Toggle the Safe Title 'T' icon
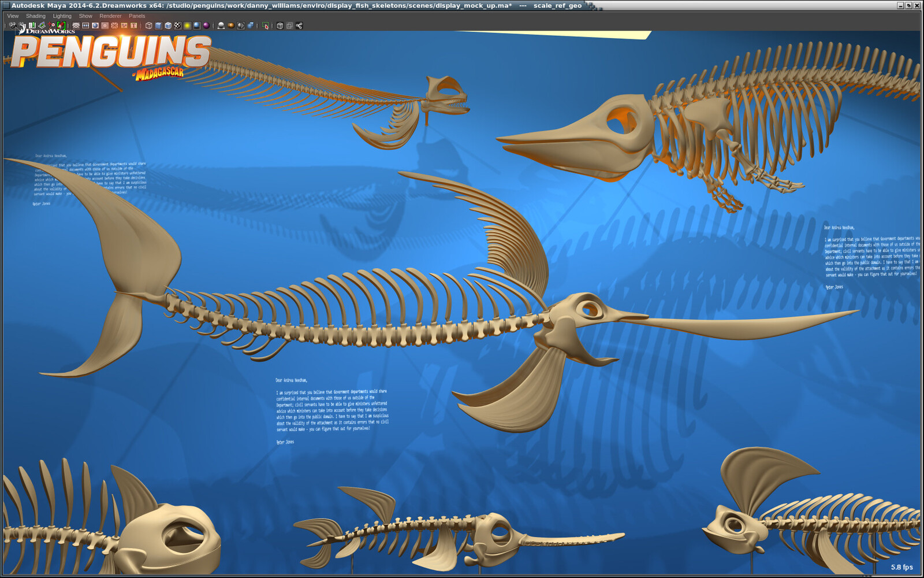924x578 pixels. coord(133,25)
